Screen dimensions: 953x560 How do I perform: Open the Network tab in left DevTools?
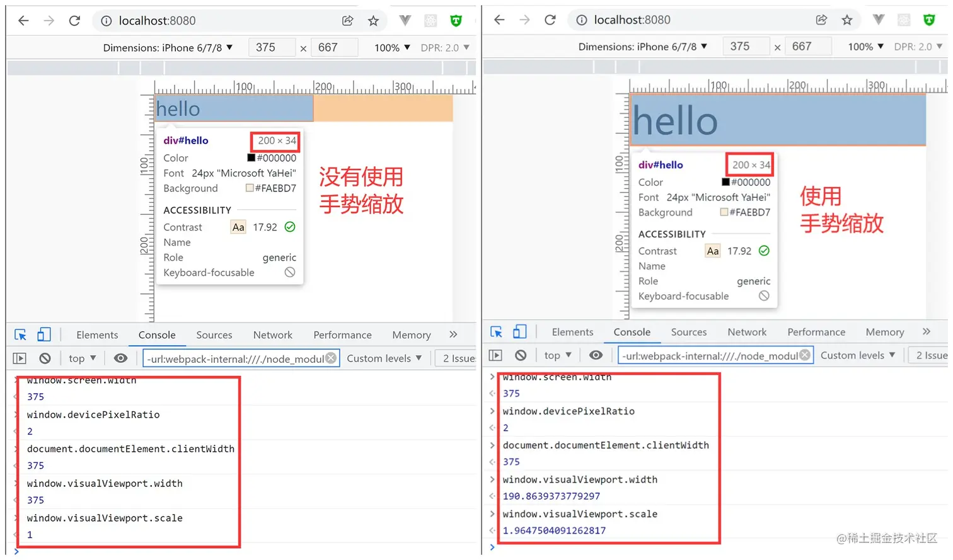(x=273, y=335)
